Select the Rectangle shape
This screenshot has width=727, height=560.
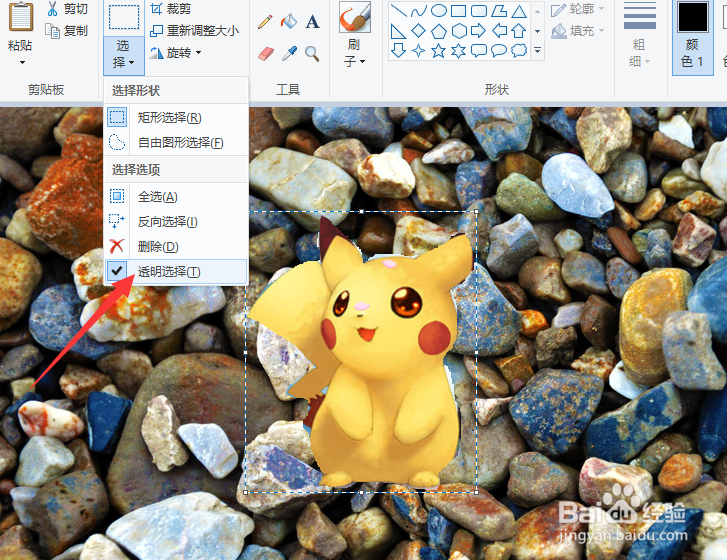459,11
